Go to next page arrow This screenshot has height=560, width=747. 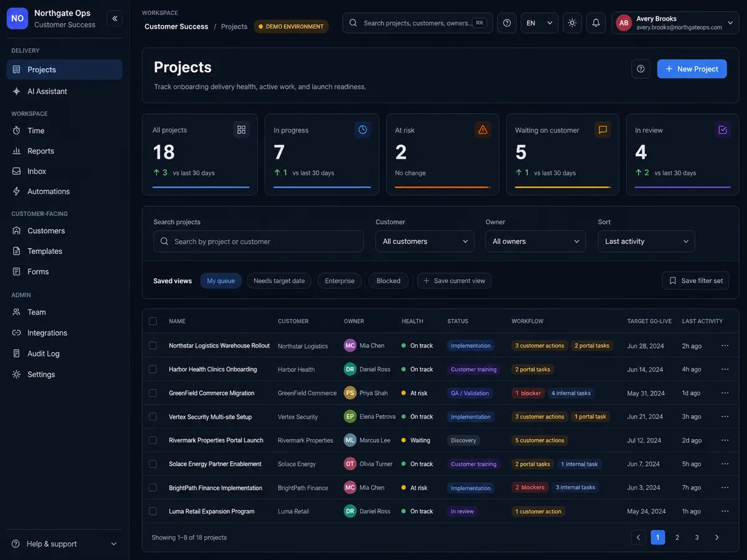click(x=716, y=537)
